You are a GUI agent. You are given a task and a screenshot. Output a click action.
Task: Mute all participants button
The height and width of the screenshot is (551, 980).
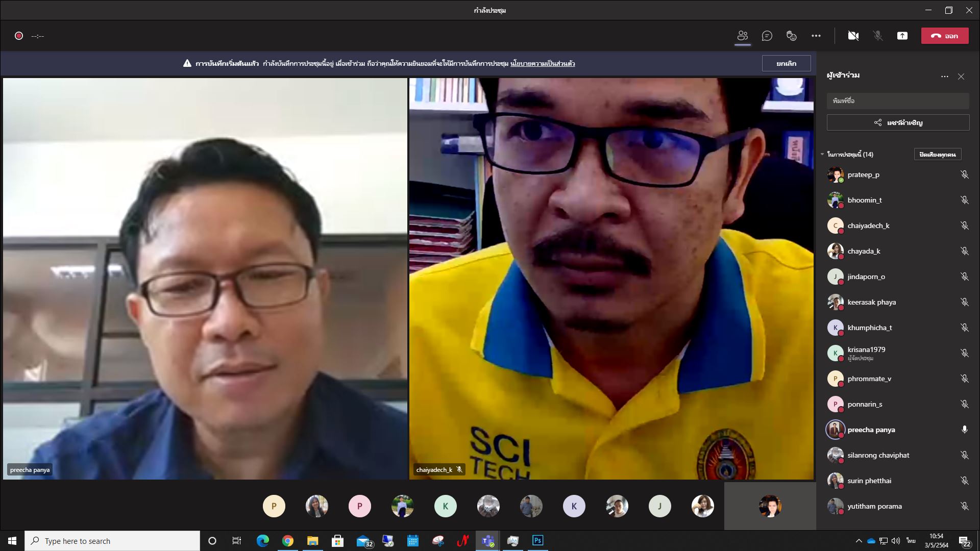tap(937, 154)
